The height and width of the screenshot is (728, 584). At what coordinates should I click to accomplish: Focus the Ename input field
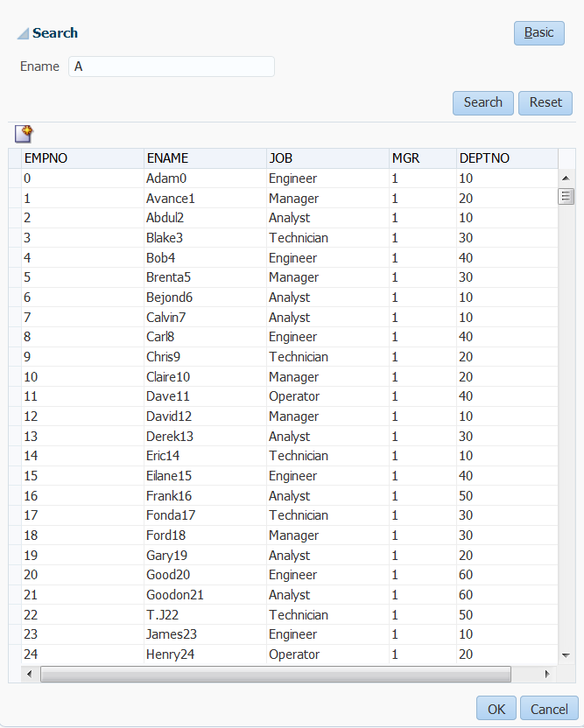(x=172, y=66)
